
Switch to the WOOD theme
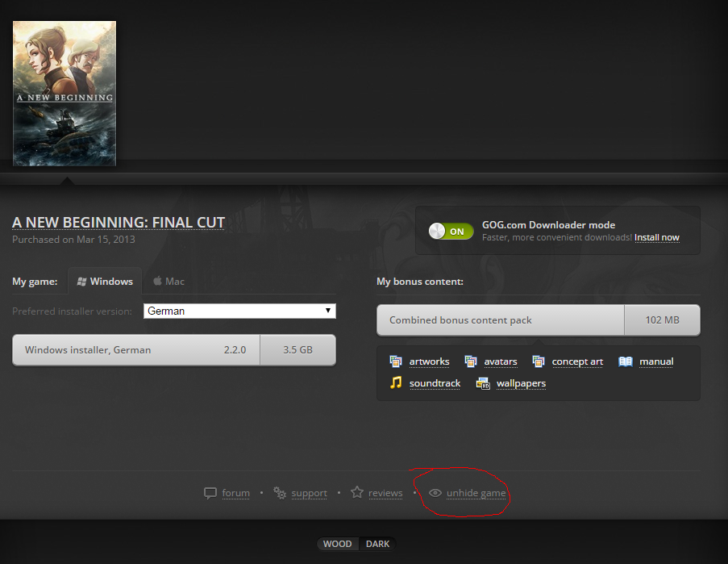(x=338, y=544)
